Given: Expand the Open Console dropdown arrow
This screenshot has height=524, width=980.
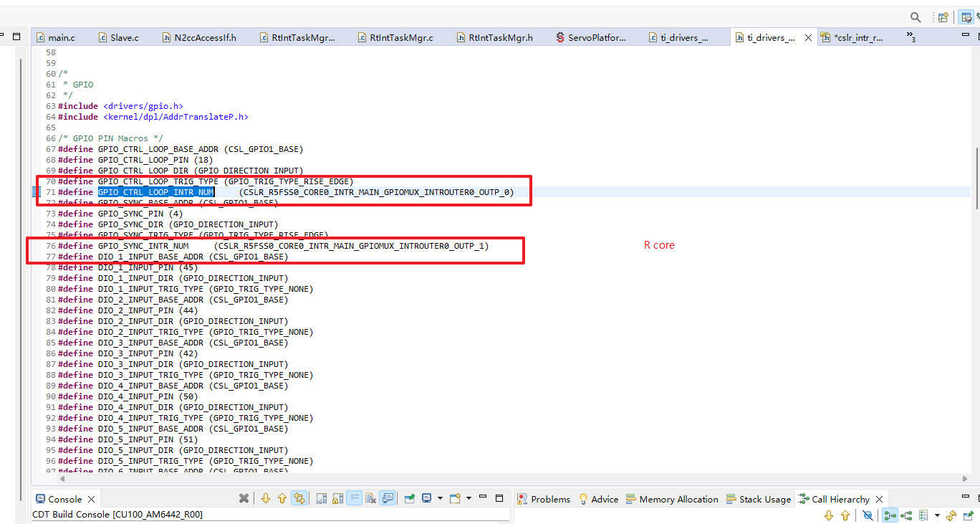Looking at the screenshot, I should pyautogui.click(x=469, y=499).
